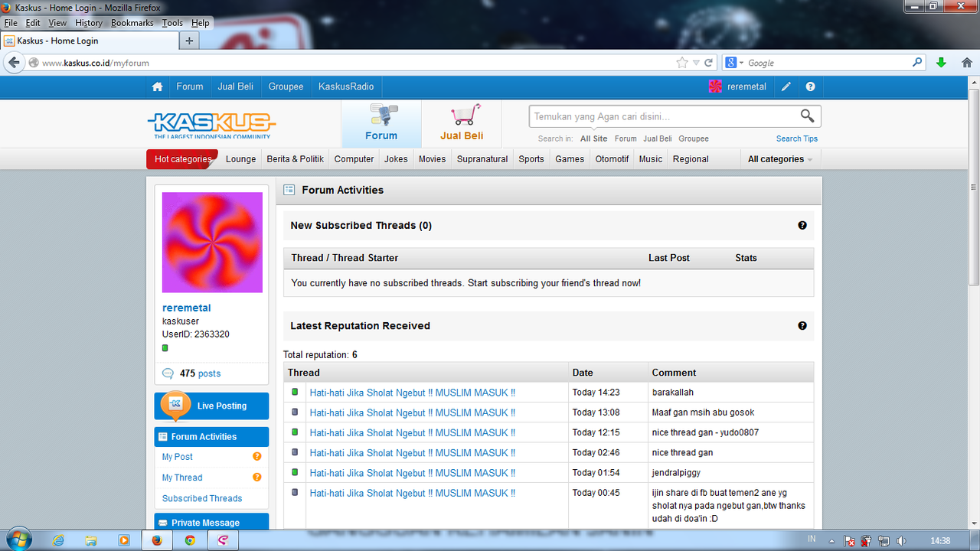Click the browser back arrow button
The width and height of the screenshot is (980, 551).
[x=14, y=63]
